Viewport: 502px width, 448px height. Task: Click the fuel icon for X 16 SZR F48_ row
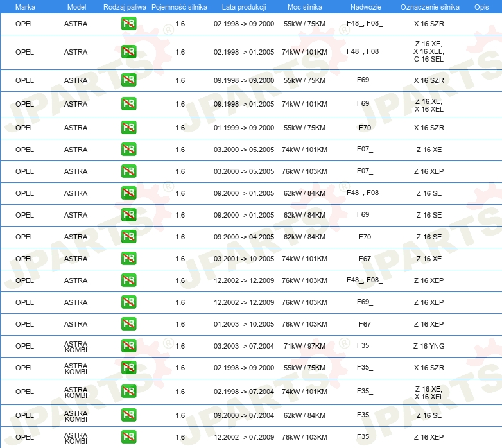[128, 24]
